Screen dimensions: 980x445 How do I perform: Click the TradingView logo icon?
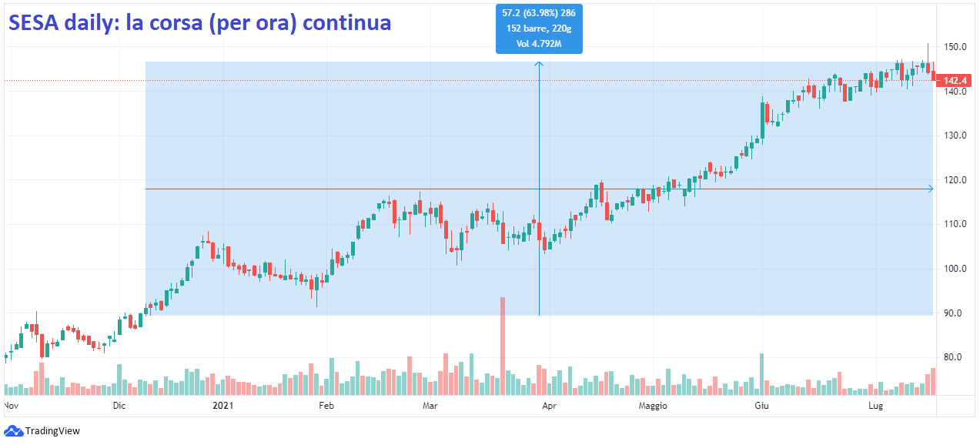click(13, 431)
